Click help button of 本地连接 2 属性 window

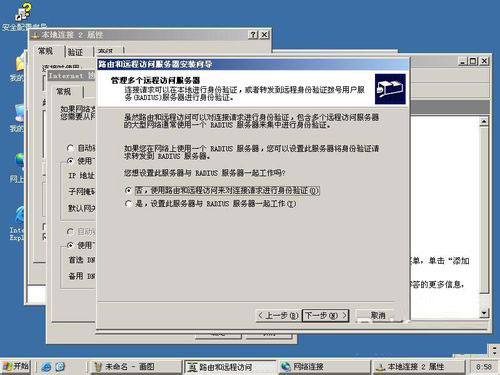(x=253, y=35)
